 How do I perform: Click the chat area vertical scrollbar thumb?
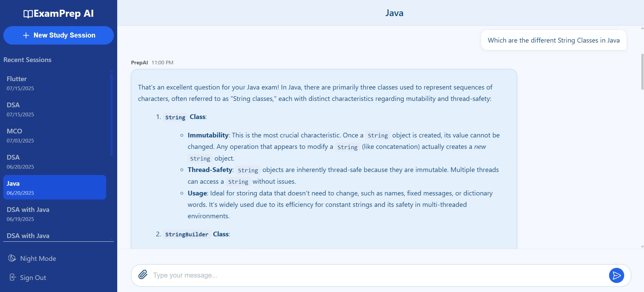point(642,72)
